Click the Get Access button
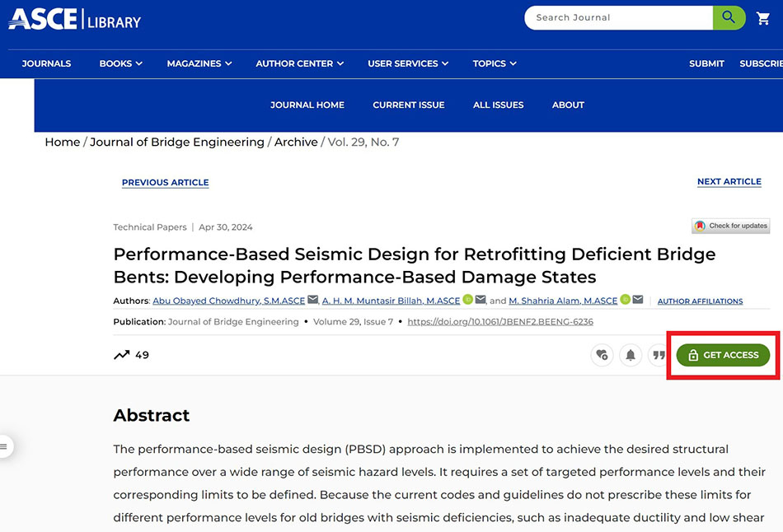Image resolution: width=783 pixels, height=532 pixels. point(723,355)
